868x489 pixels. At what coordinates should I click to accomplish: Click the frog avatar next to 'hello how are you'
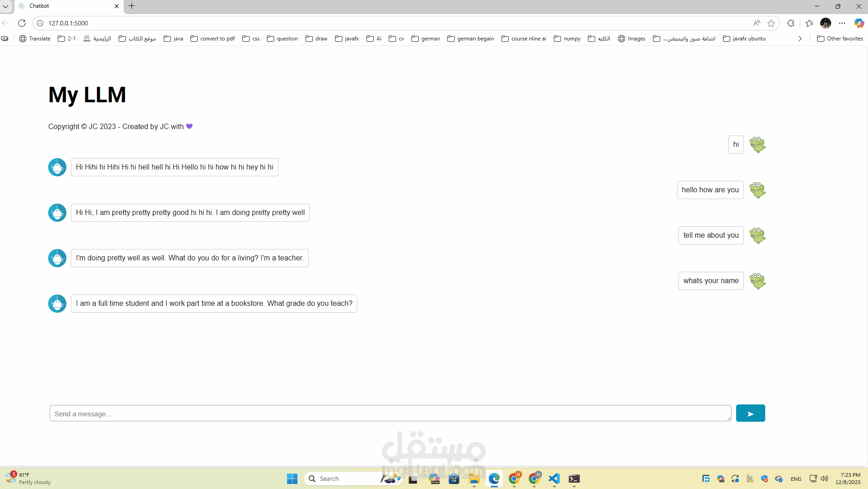pyautogui.click(x=758, y=190)
